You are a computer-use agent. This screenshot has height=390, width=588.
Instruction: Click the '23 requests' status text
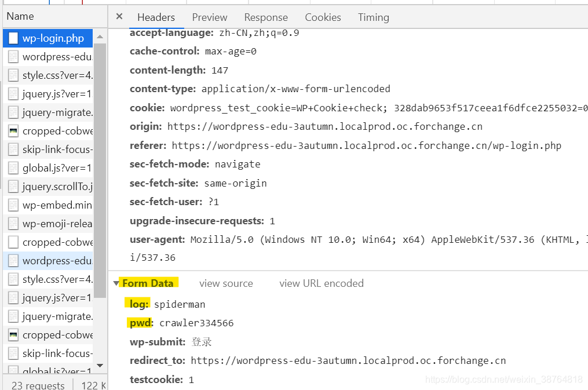(38, 385)
